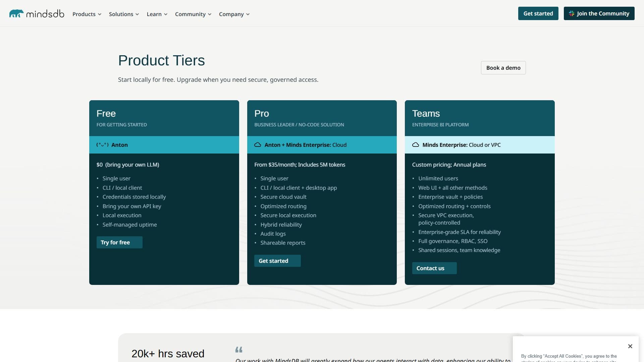Click 'Shareable reports' feature
Viewport: 644px width, 362px height.
[x=283, y=243]
